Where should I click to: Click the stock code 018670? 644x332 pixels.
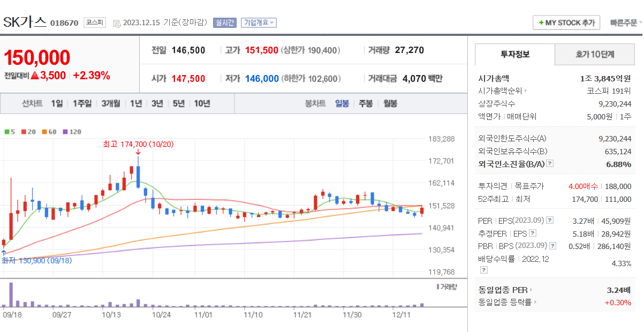click(x=64, y=23)
